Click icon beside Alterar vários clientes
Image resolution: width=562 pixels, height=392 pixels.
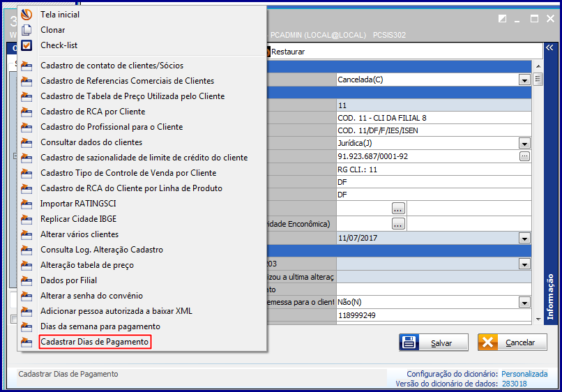[26, 234]
